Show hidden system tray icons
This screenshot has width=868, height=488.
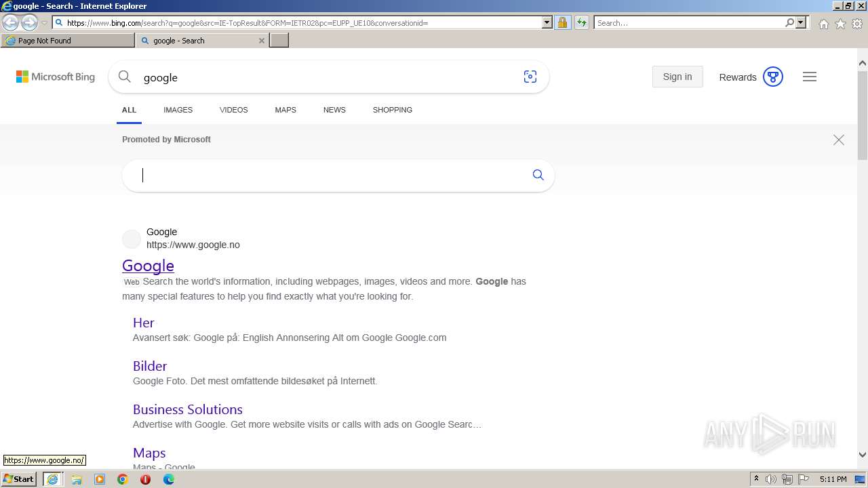pyautogui.click(x=756, y=479)
